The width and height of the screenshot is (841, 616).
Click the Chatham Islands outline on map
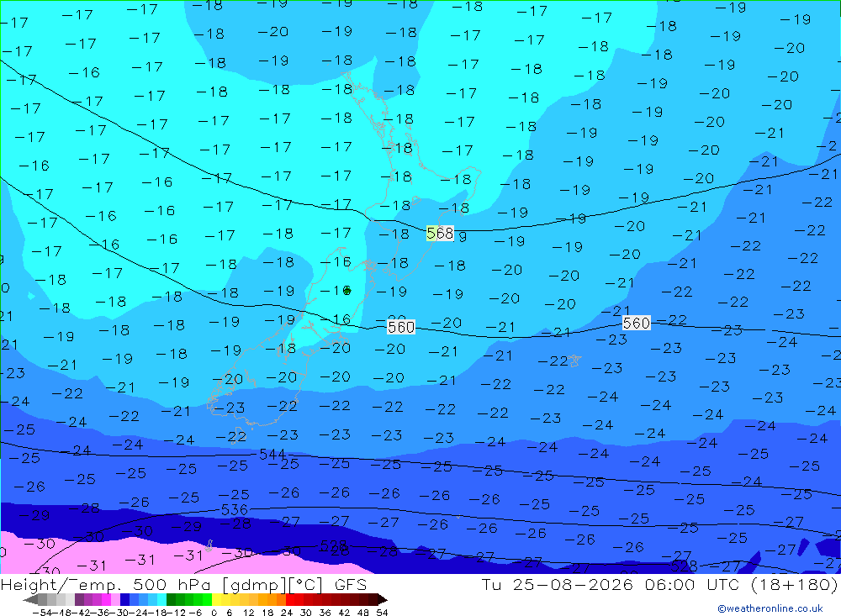pyautogui.click(x=574, y=361)
